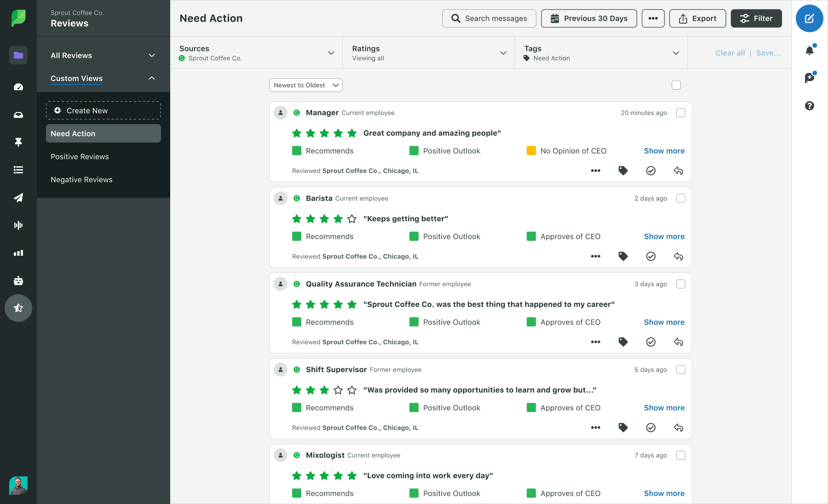
Task: Click Show more on Manager review
Action: [664, 151]
